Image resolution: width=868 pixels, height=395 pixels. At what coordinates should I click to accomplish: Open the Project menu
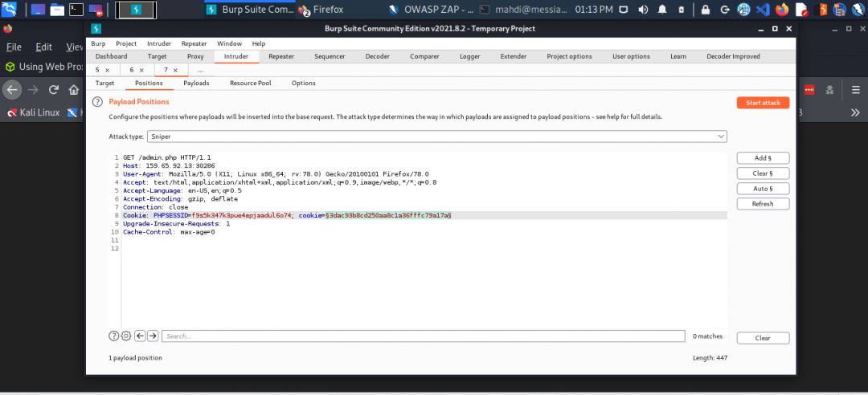[126, 43]
